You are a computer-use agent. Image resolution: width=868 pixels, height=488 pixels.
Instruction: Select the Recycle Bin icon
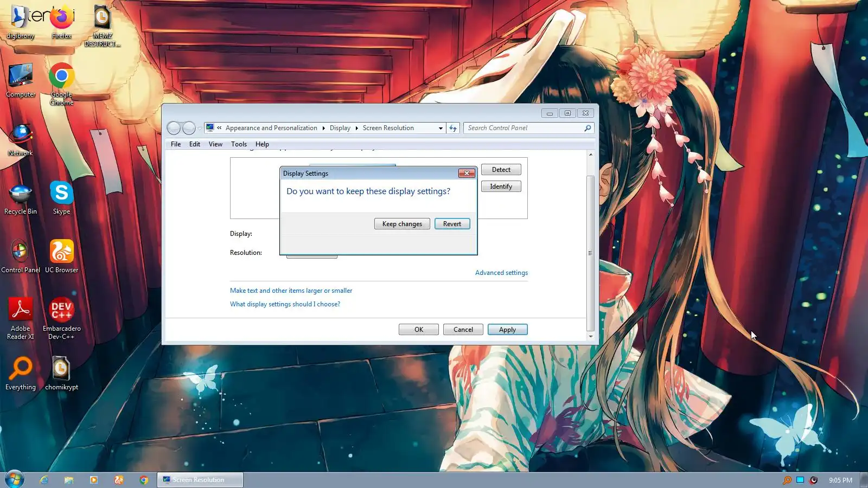[21, 198]
